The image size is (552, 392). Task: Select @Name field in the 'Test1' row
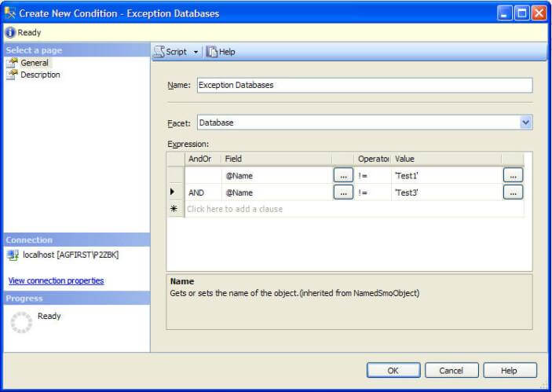click(x=276, y=176)
